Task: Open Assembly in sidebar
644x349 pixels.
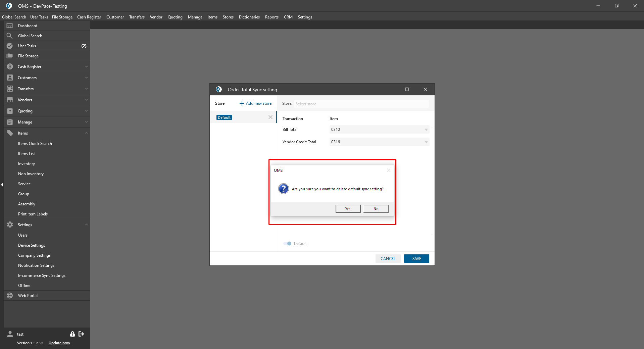Action: pyautogui.click(x=27, y=204)
